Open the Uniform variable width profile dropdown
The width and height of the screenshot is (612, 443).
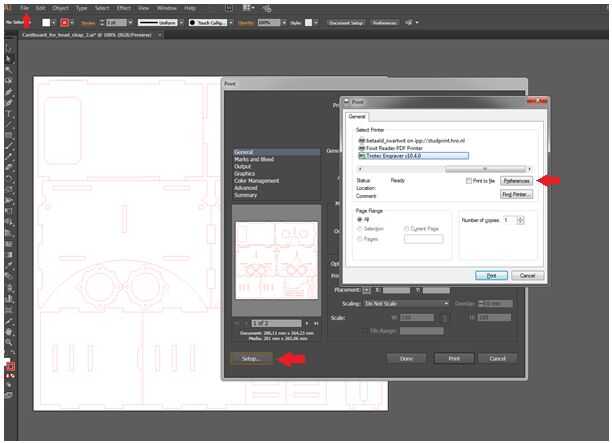181,23
